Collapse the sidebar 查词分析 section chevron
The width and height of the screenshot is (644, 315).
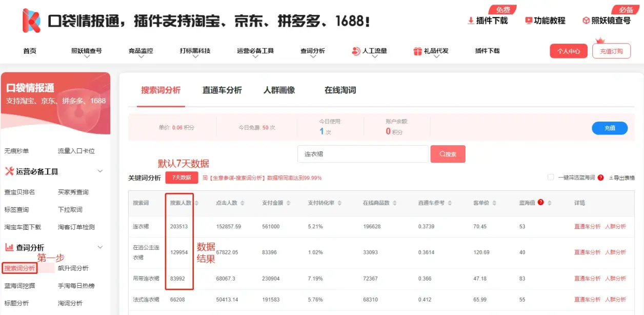pos(100,247)
